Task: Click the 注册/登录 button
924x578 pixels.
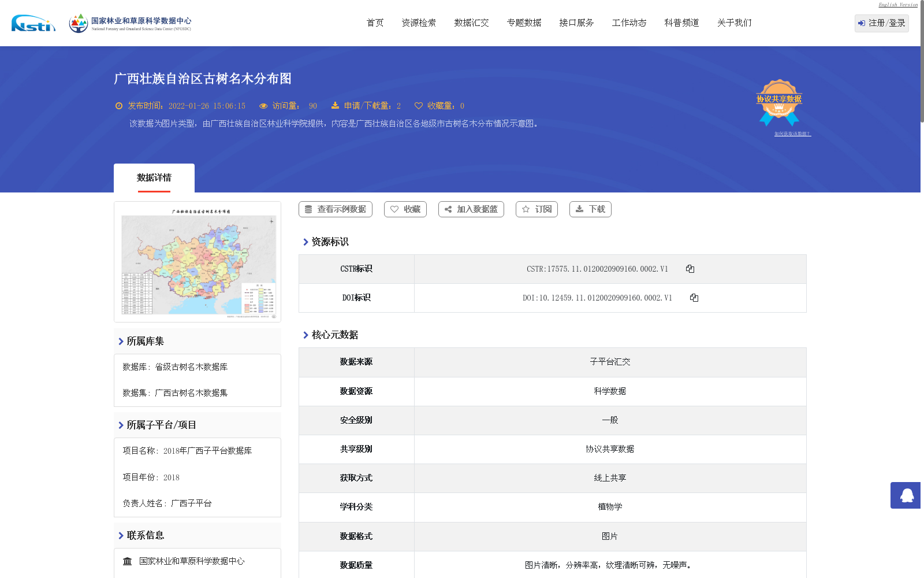Action: tap(881, 23)
